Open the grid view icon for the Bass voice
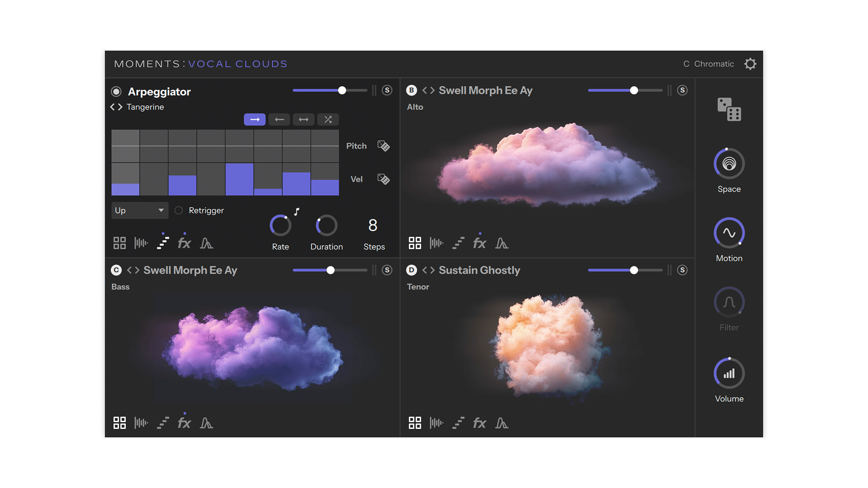The image size is (868, 488). coord(119,423)
